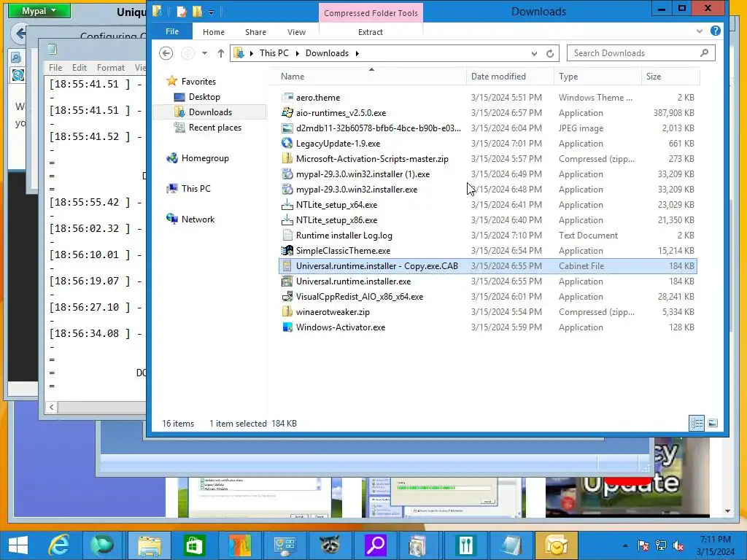Open Windows Store from the taskbar
This screenshot has width=747, height=560.
tap(194, 545)
